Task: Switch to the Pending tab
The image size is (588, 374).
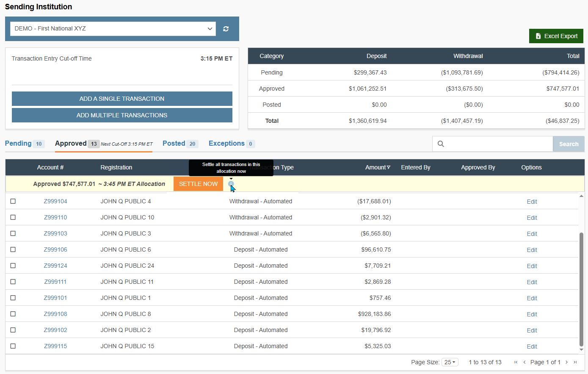Action: (x=25, y=144)
